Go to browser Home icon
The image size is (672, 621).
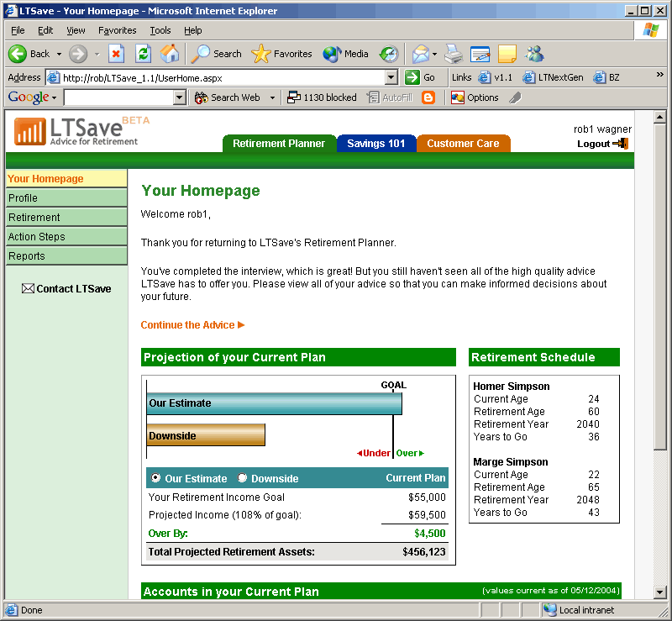(x=170, y=54)
